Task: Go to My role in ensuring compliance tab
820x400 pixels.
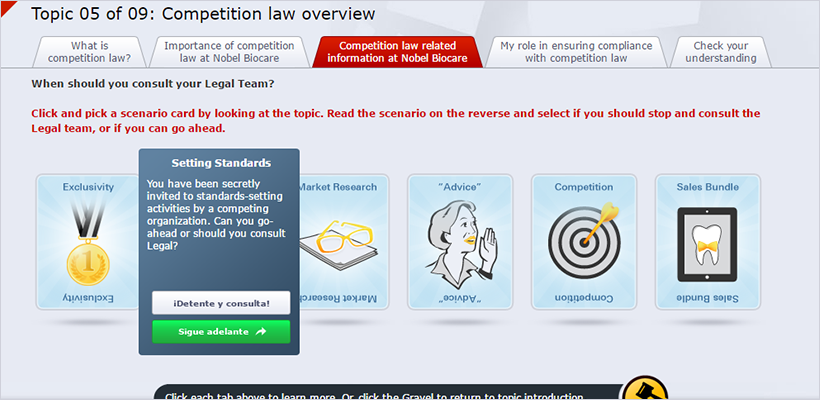Action: [575, 52]
